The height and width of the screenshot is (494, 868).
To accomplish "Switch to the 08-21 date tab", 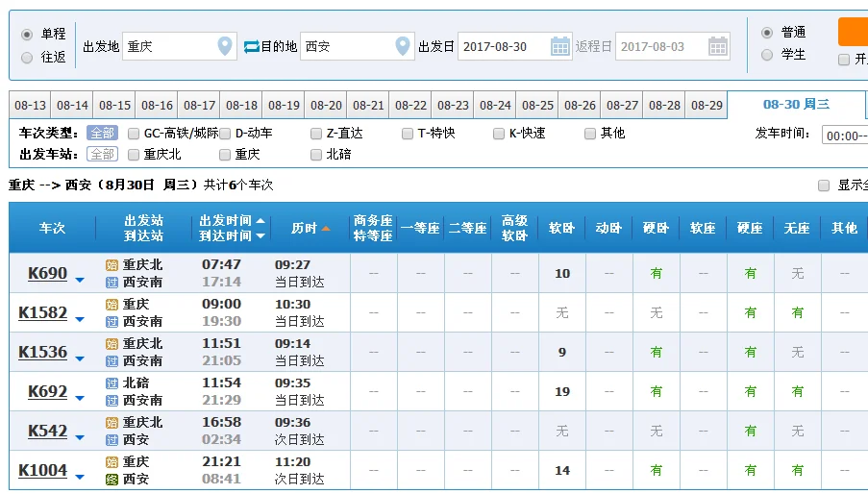I will point(368,105).
